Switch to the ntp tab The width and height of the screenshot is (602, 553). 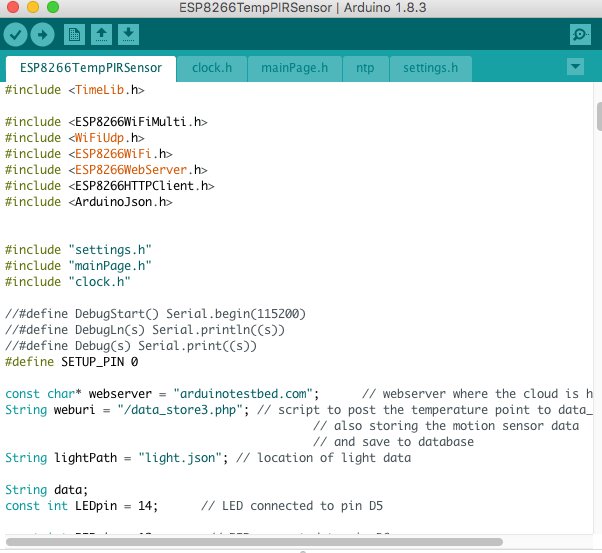click(365, 68)
